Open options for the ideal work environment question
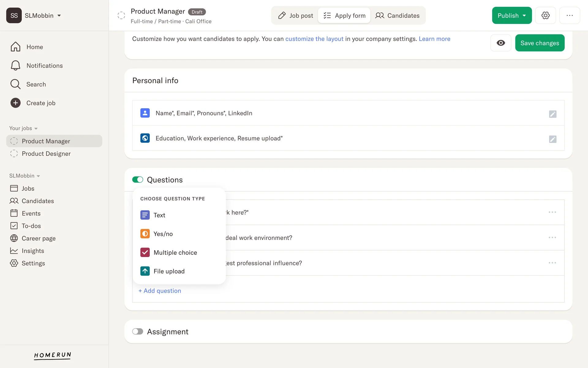588x368 pixels. pos(552,238)
